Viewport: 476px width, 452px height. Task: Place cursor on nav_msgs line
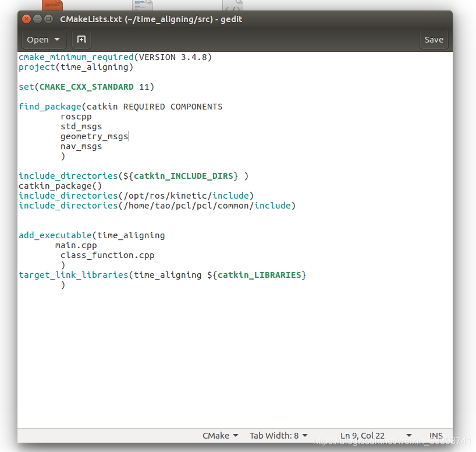[x=81, y=147]
